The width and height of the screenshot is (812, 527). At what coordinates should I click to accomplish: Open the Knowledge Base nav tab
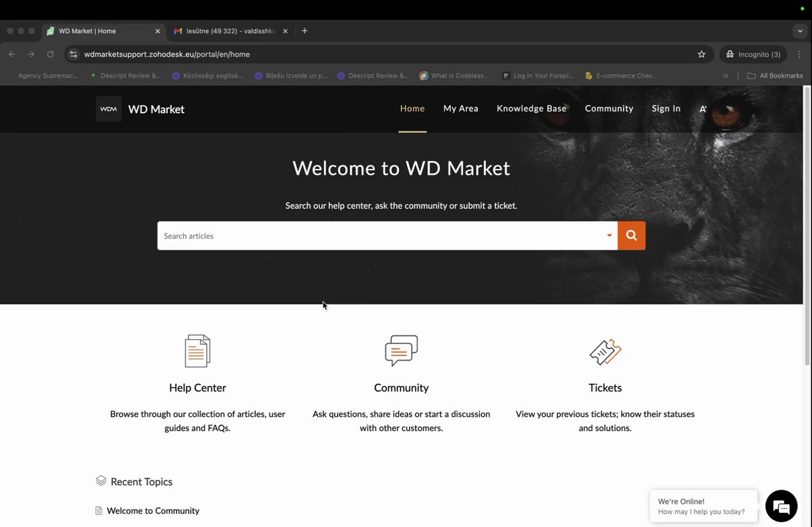[x=532, y=109]
